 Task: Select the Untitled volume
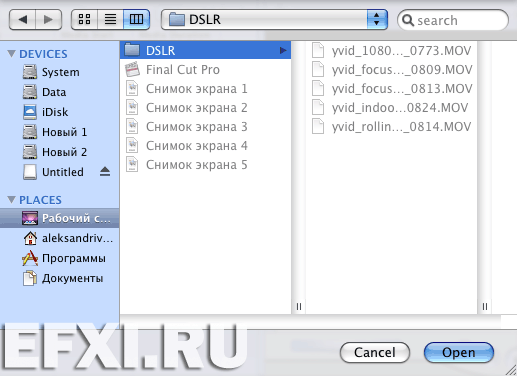pyautogui.click(x=59, y=172)
